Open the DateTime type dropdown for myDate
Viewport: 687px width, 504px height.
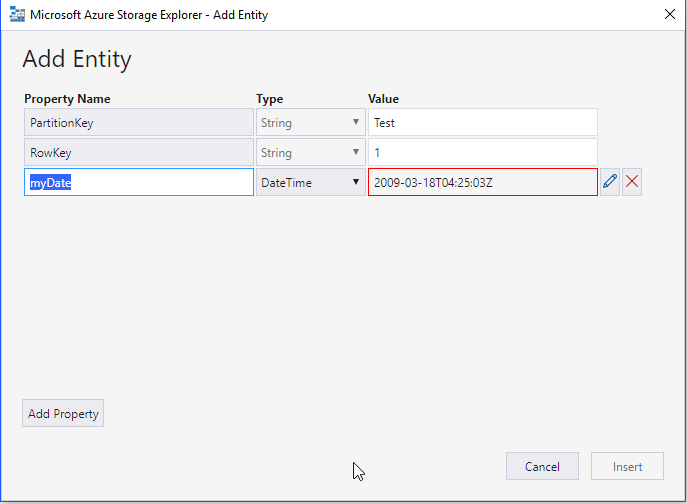311,182
